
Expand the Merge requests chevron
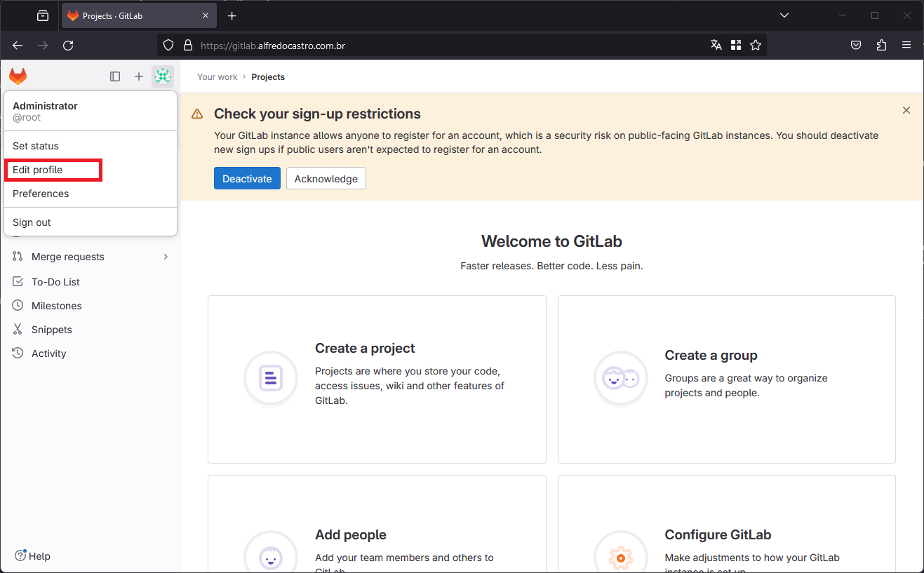click(166, 257)
